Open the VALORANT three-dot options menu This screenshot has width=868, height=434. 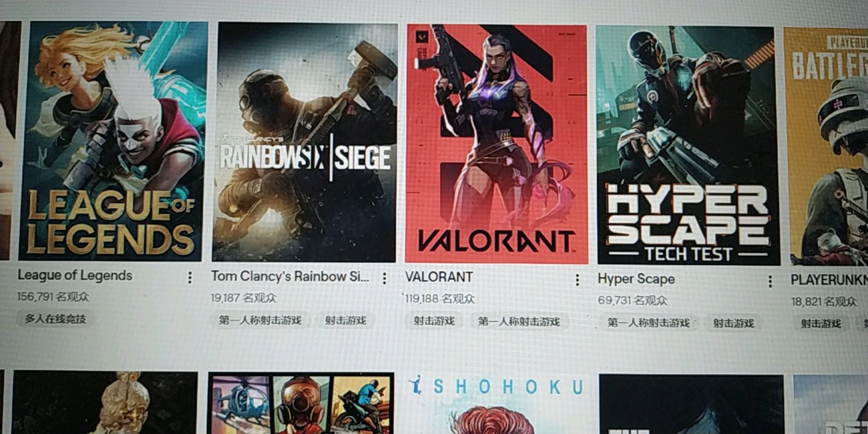pos(577,280)
